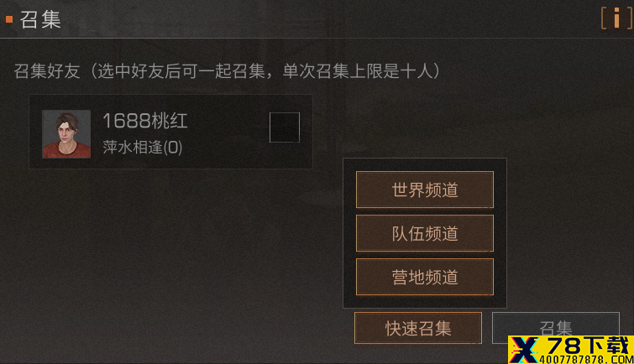Open the 4007787878.COM watermark link
634x364 pixels.
(x=586, y=359)
